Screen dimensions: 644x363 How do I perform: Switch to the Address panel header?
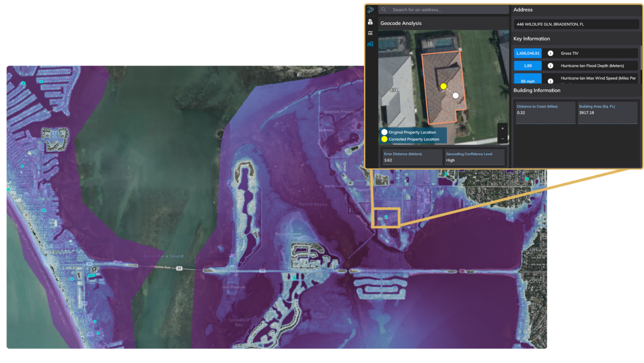point(523,10)
